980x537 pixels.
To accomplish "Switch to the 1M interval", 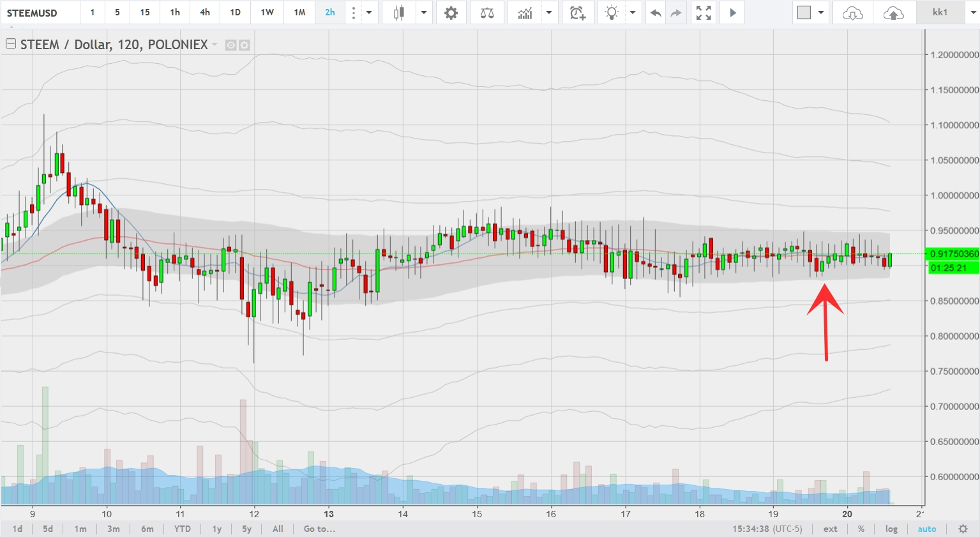I will pos(299,13).
